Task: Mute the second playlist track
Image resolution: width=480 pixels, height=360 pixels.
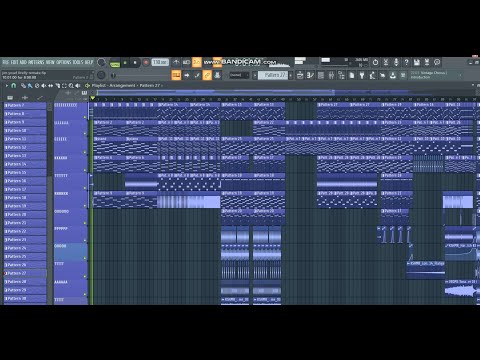Action: pyautogui.click(x=85, y=134)
